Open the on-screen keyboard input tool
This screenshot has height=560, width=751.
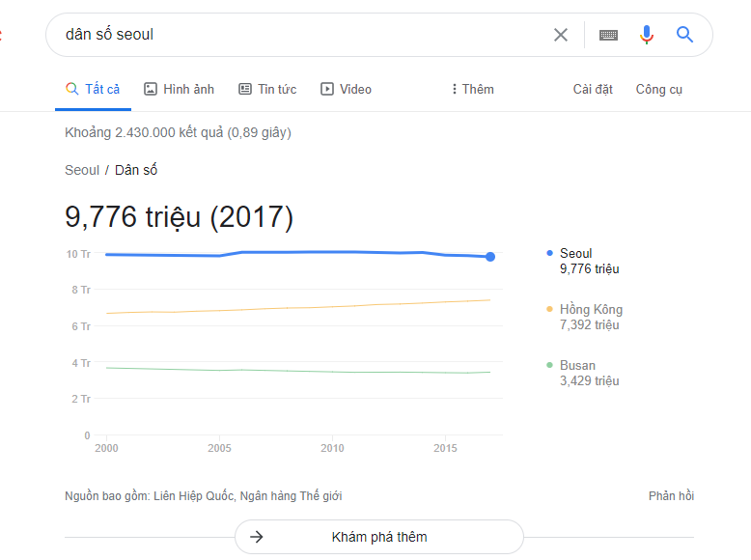[x=608, y=35]
